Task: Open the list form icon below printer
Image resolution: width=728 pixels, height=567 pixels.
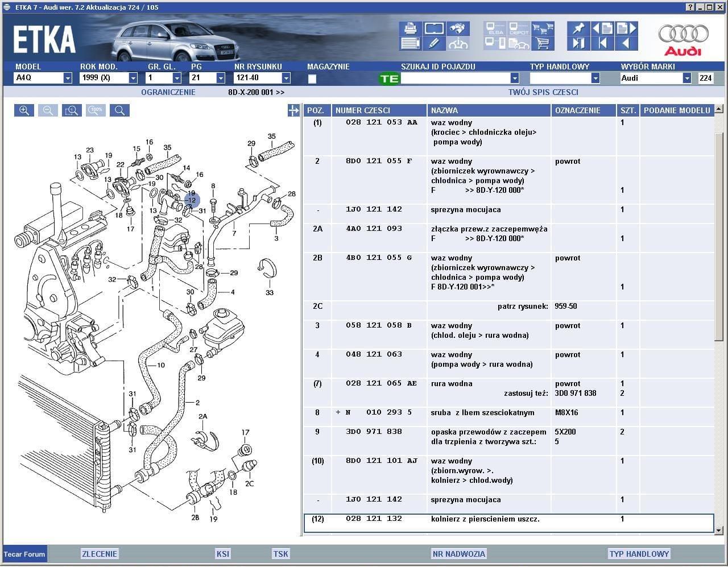Action: [x=410, y=43]
